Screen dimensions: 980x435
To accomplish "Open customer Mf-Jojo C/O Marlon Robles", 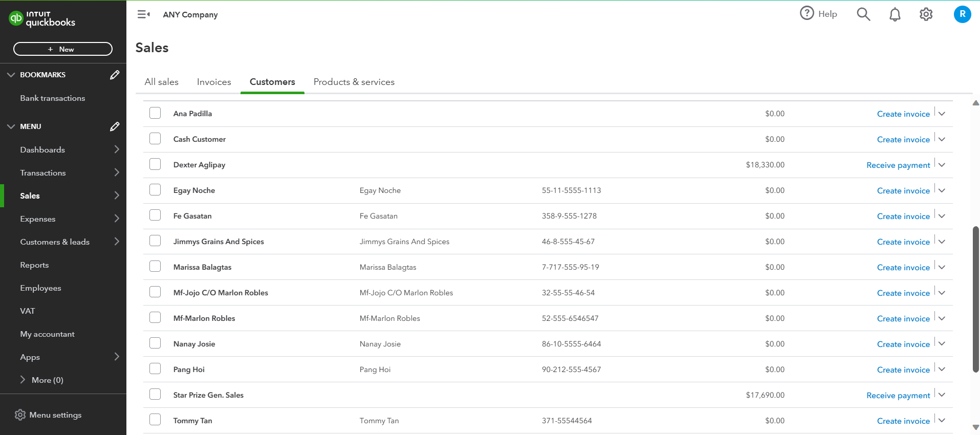I will tap(221, 293).
